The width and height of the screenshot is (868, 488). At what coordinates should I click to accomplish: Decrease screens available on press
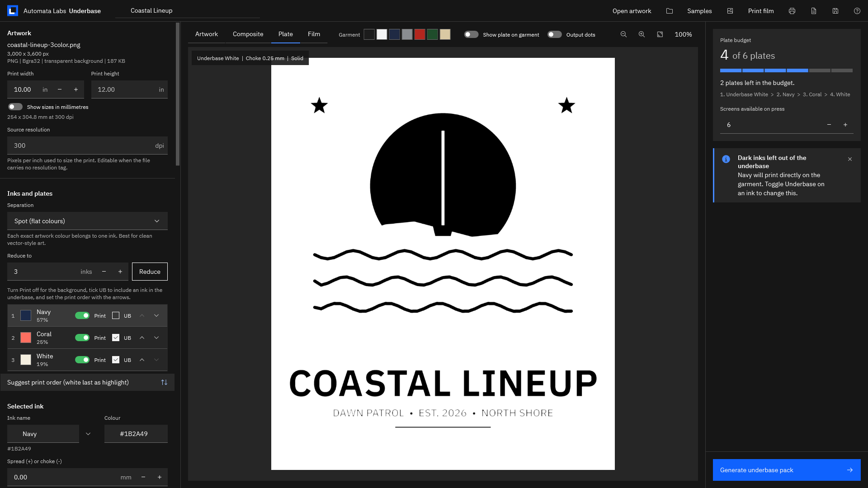pyautogui.click(x=829, y=125)
